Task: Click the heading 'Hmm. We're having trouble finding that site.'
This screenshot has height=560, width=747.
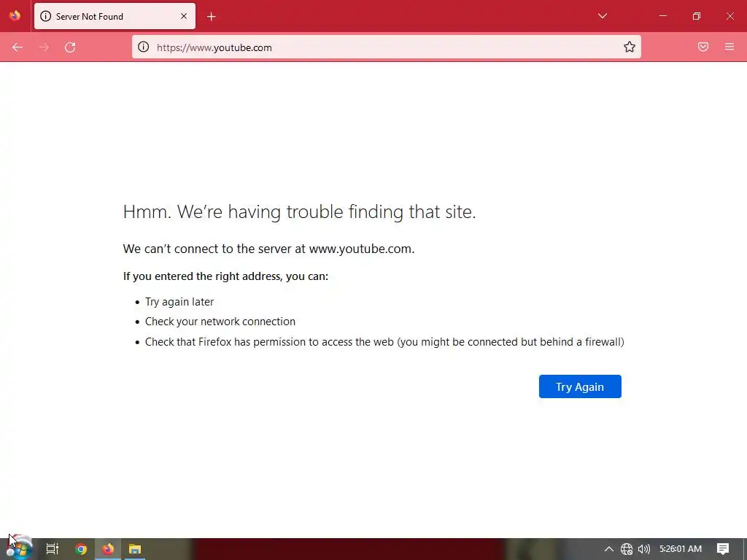Action: 299,211
